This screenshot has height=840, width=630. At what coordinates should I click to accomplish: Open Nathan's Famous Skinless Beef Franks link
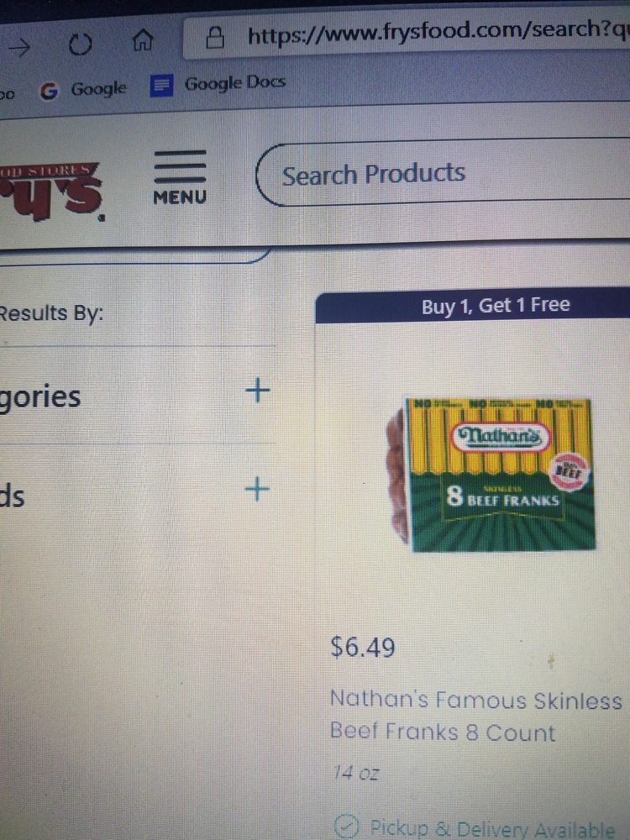(475, 716)
